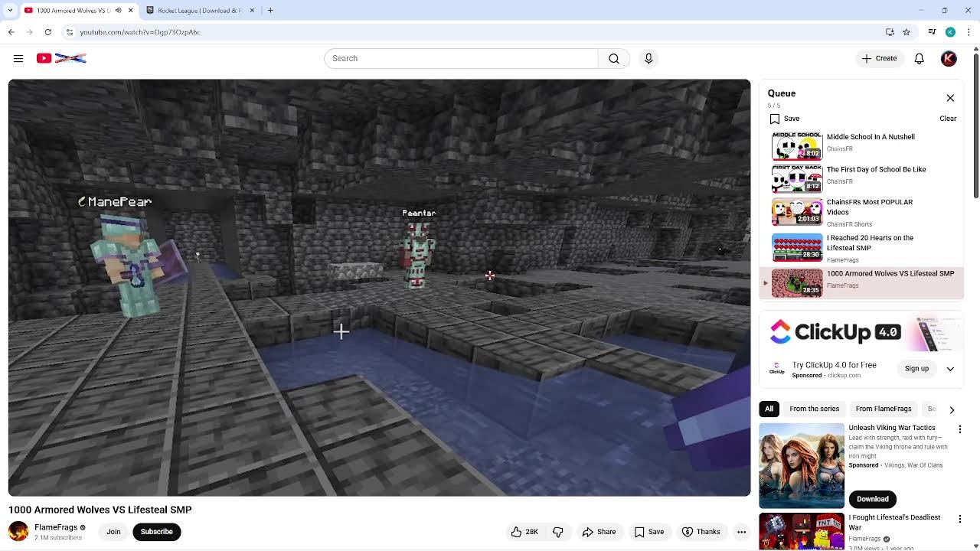Open the account avatar menu
This screenshot has height=551, width=980.
pyautogui.click(x=949, y=58)
